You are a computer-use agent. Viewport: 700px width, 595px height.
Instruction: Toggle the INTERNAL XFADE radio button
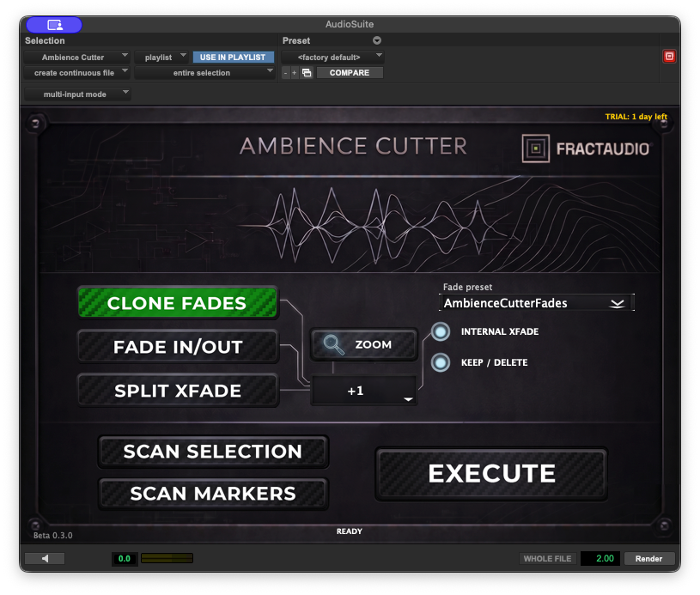tap(440, 331)
